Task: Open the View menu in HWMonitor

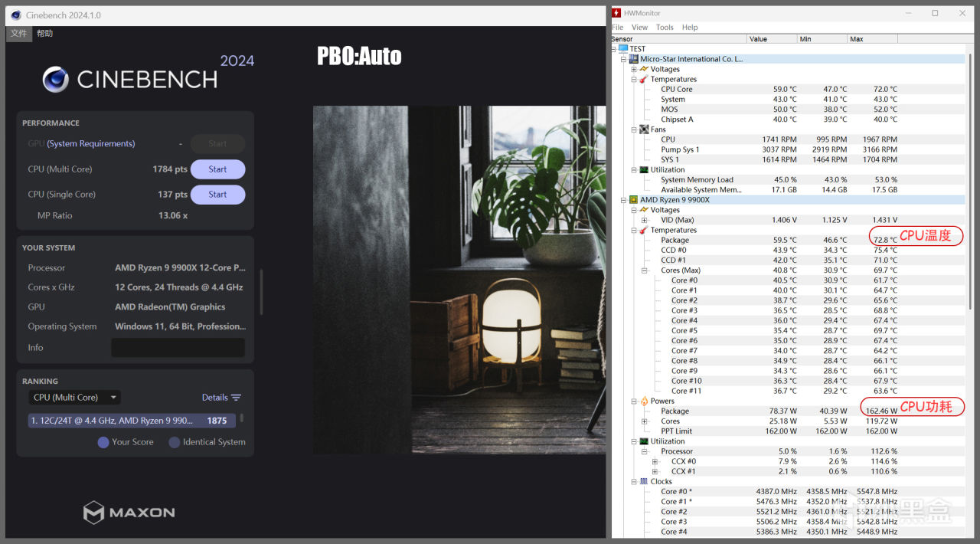Action: tap(639, 27)
